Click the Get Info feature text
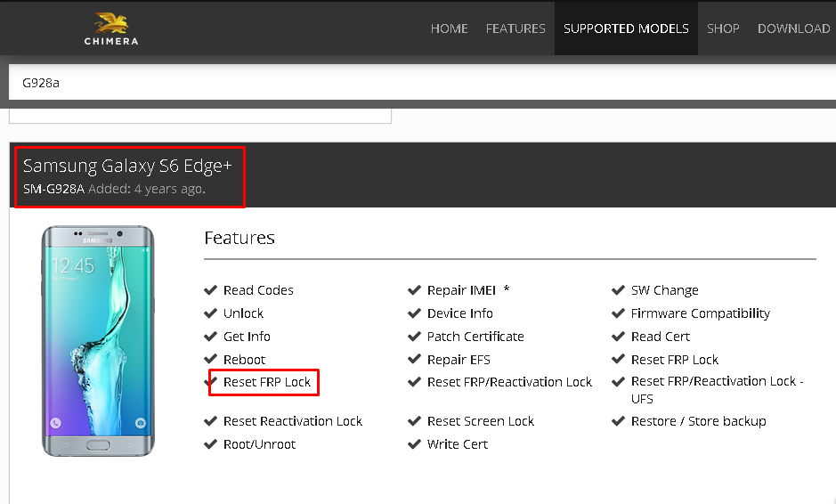The height and width of the screenshot is (504, 836). pyautogui.click(x=247, y=337)
